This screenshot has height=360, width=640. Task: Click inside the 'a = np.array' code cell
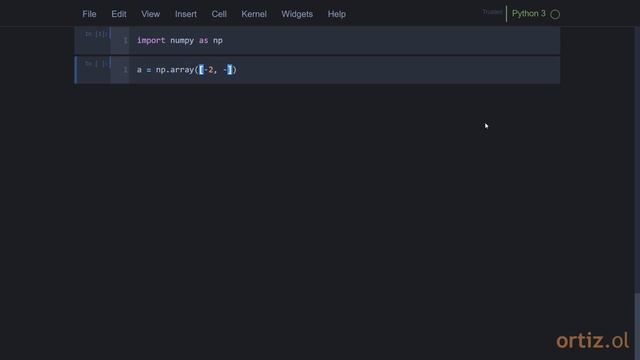coord(345,70)
